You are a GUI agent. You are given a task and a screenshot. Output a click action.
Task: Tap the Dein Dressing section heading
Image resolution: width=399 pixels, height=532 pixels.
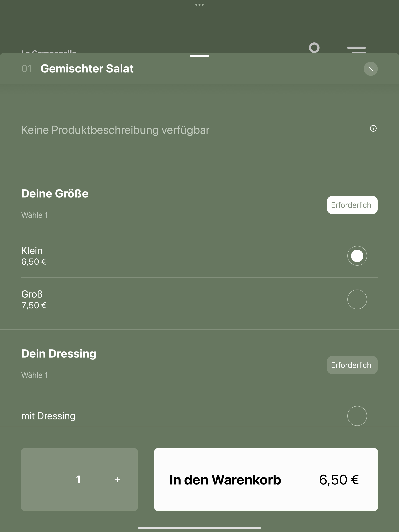[59, 354]
